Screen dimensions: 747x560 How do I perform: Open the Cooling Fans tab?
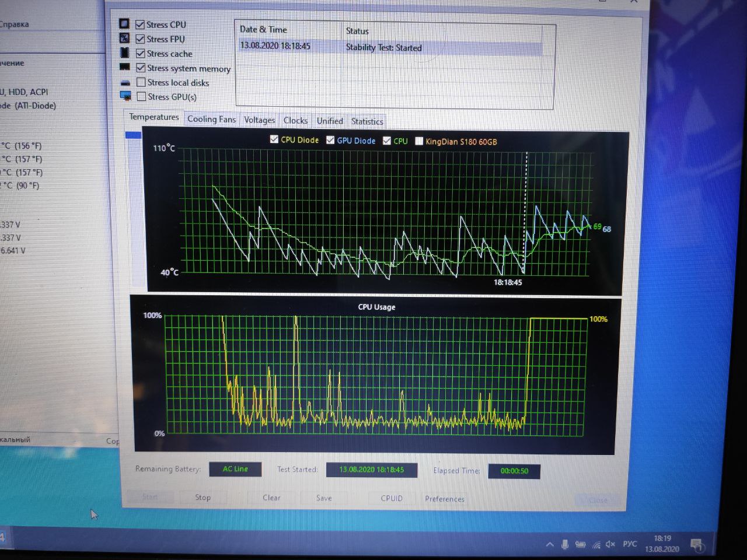(x=211, y=120)
